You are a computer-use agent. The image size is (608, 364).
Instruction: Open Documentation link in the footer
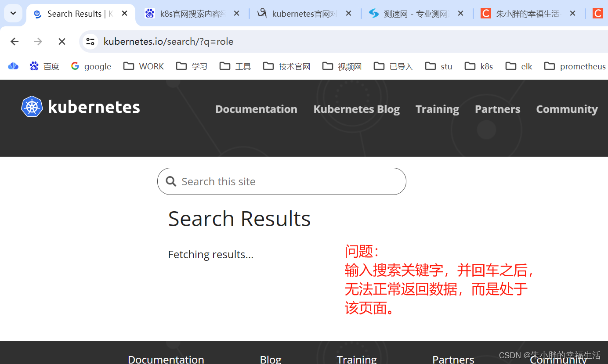166,359
